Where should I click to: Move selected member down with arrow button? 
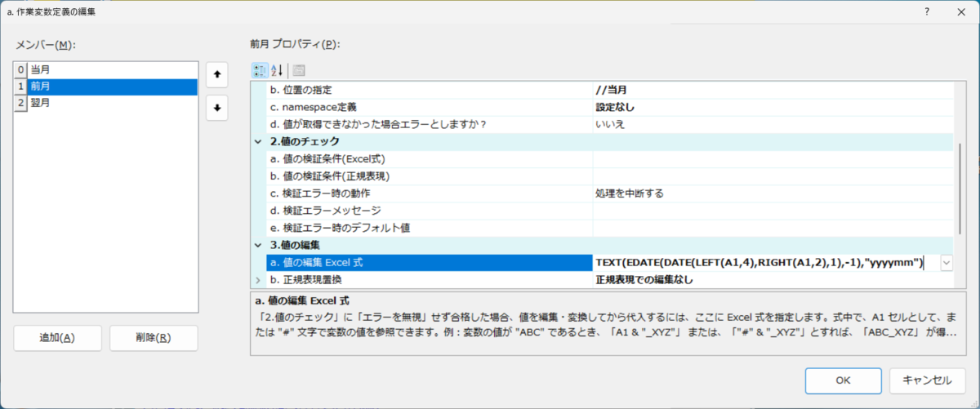coord(216,108)
